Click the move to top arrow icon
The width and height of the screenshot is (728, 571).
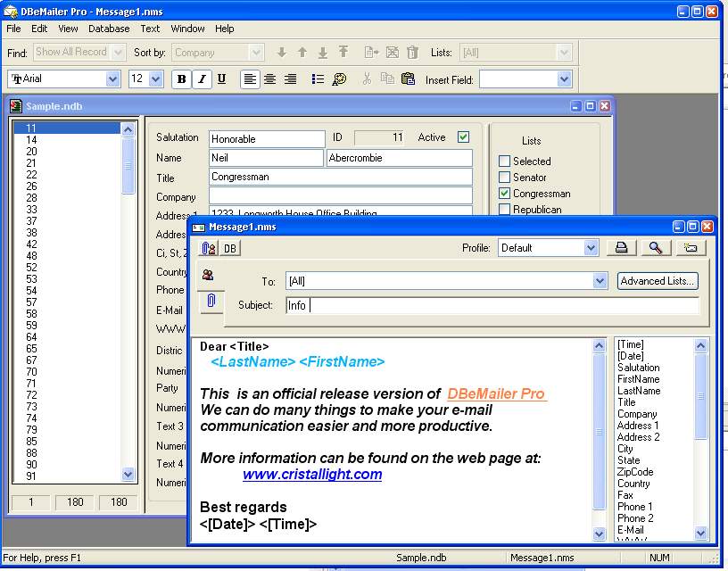pos(343,52)
